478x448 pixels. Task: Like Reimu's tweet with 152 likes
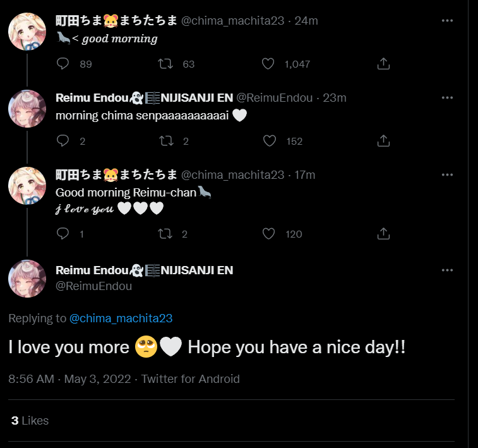[270, 141]
